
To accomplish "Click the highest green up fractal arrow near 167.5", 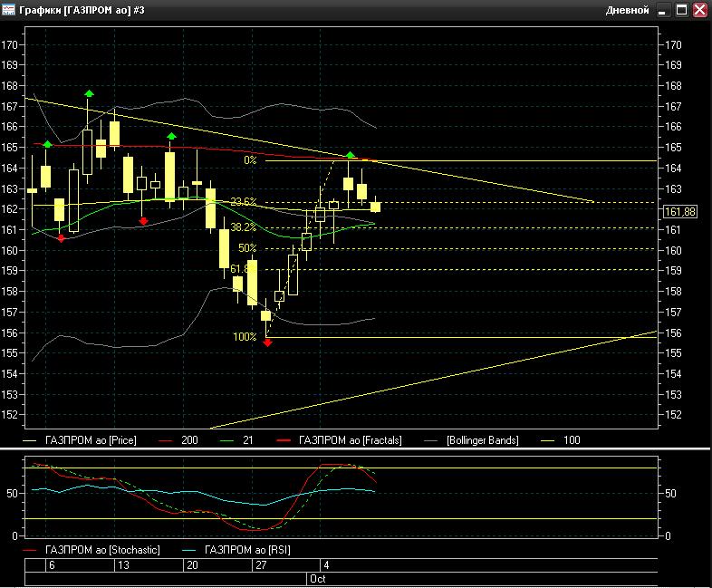I will point(89,93).
